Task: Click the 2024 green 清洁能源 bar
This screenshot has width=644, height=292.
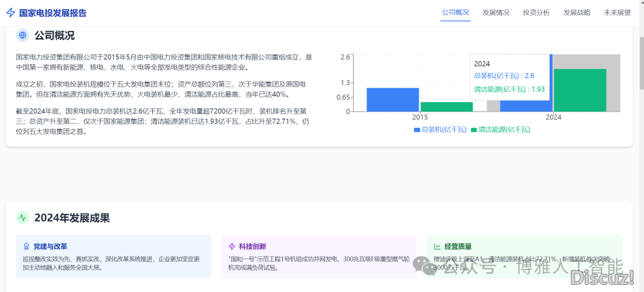Action: (x=580, y=90)
